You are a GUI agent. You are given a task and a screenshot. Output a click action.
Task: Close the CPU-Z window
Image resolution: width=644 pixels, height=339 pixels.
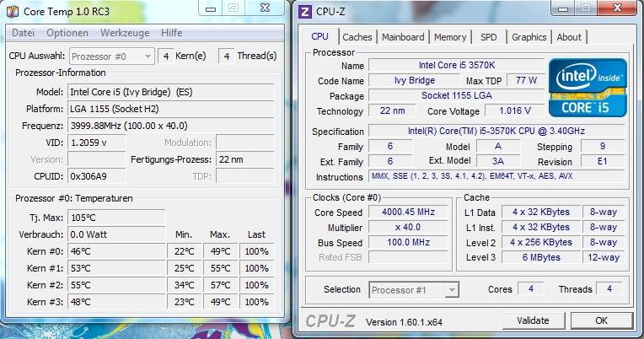click(x=617, y=8)
